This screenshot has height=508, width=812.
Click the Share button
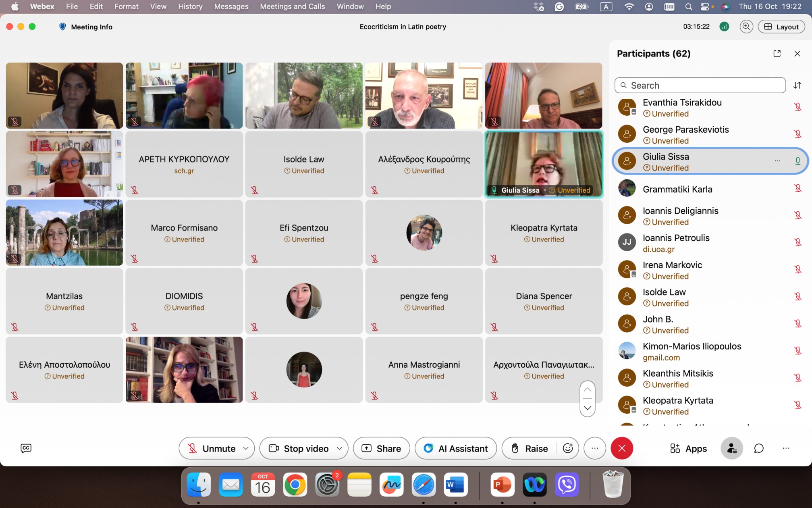click(381, 448)
